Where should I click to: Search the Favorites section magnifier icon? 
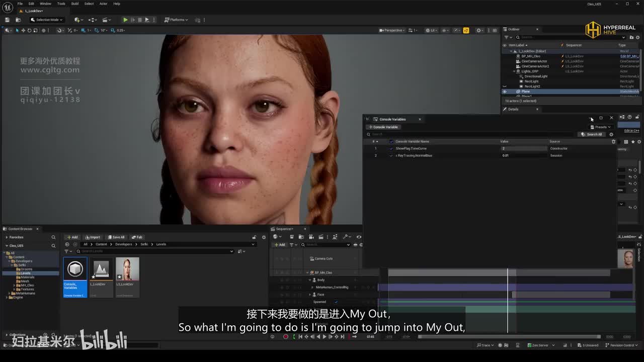[53, 237]
